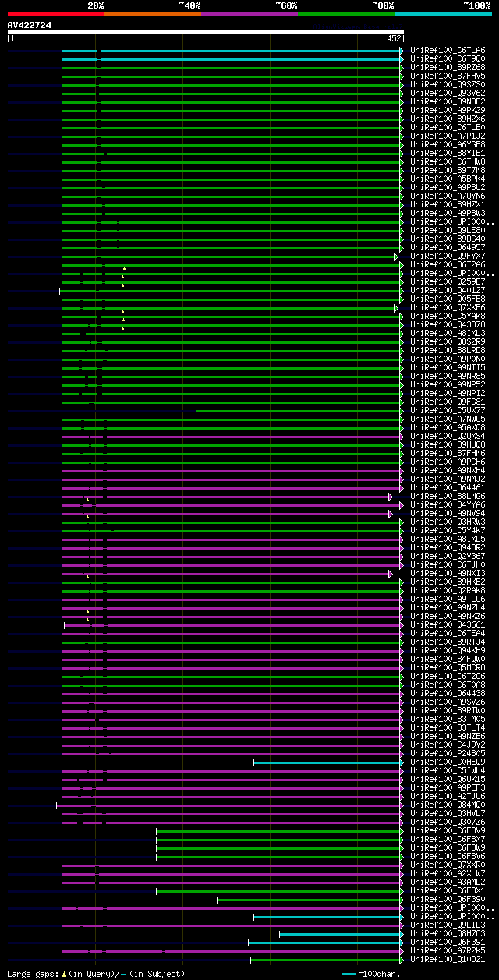Select the UniRef100_B7FHM6 label
Viewport: 499px width, 980px height.
[448, 453]
